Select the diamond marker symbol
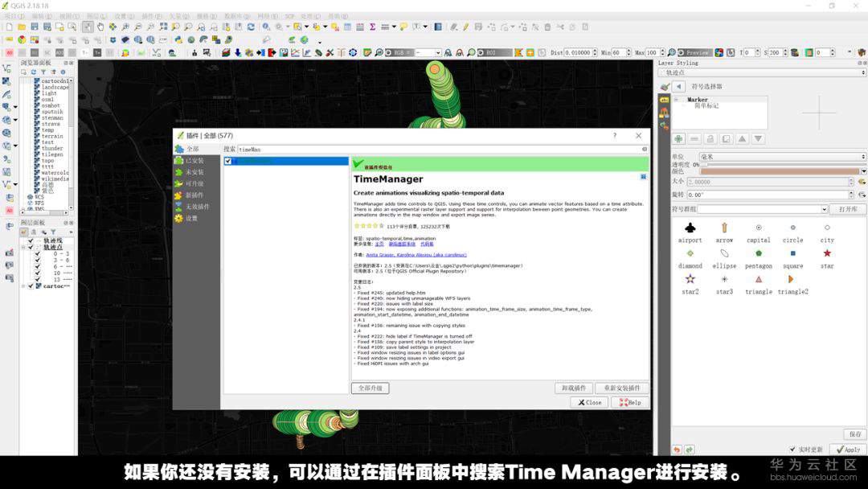The width and height of the screenshot is (868, 489). click(690, 257)
